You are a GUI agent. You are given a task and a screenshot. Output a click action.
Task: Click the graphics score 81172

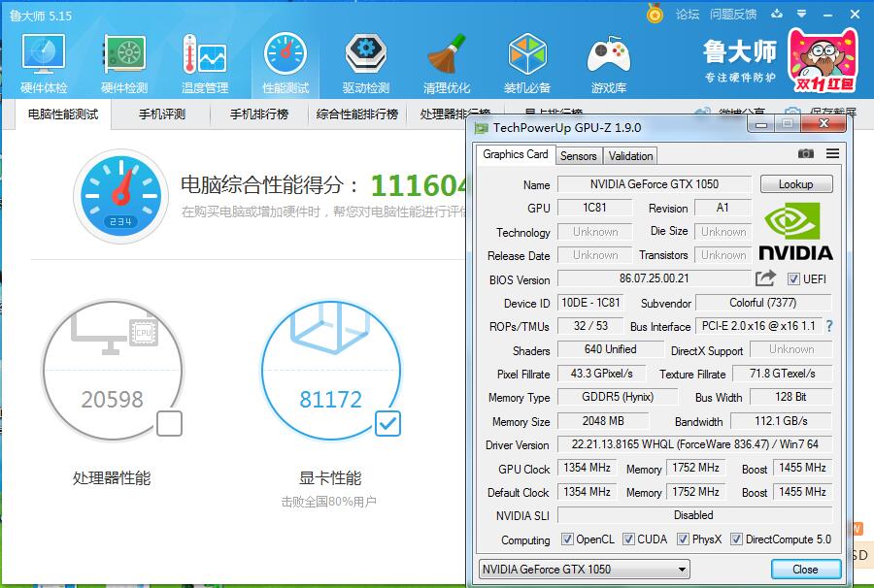(330, 399)
